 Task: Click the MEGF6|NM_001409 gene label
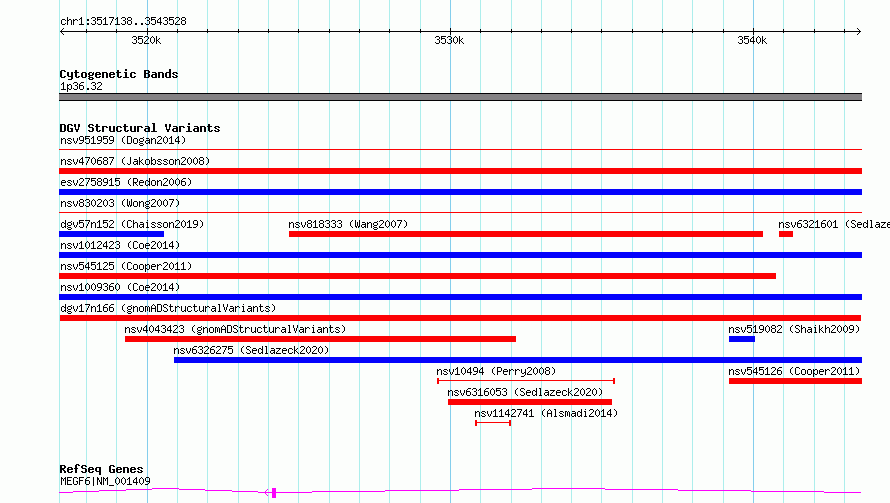click(x=106, y=481)
